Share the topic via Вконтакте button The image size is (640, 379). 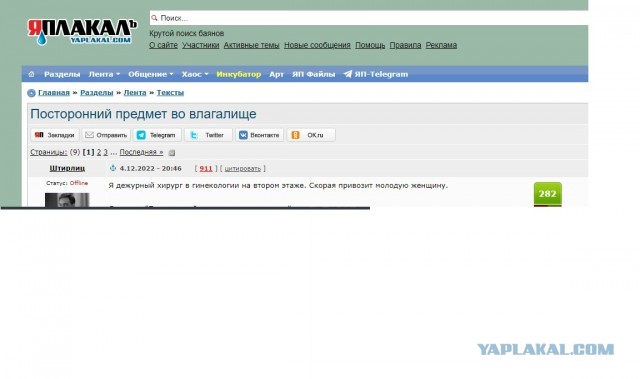[x=259, y=135]
